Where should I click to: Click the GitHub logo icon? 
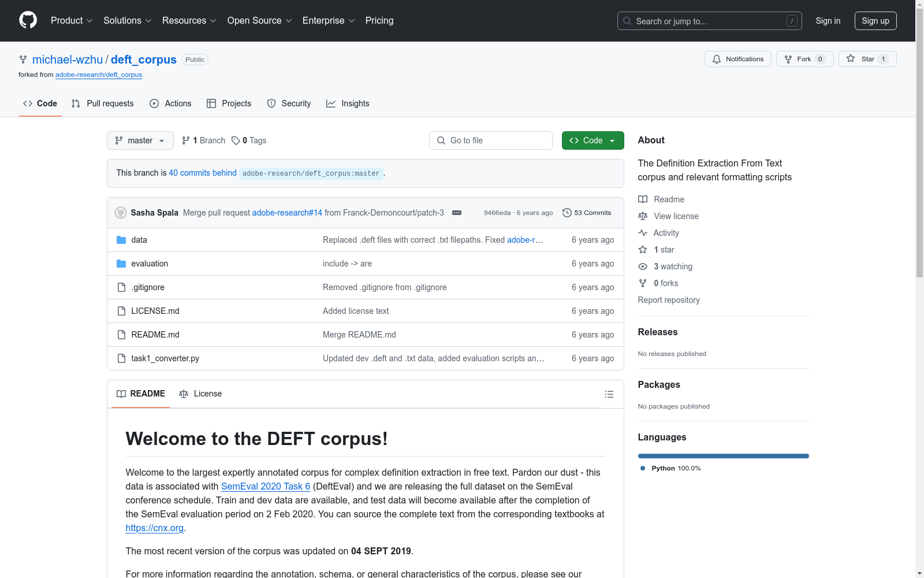point(28,20)
